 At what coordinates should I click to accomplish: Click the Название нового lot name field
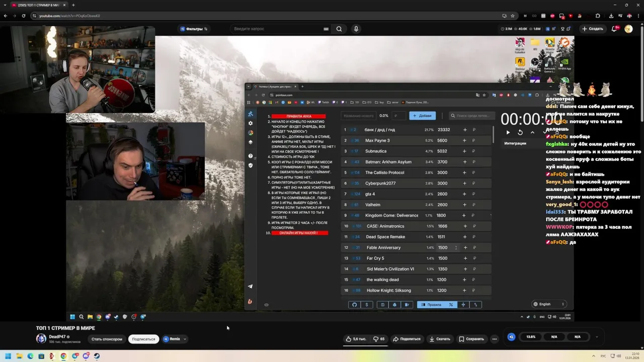click(358, 116)
